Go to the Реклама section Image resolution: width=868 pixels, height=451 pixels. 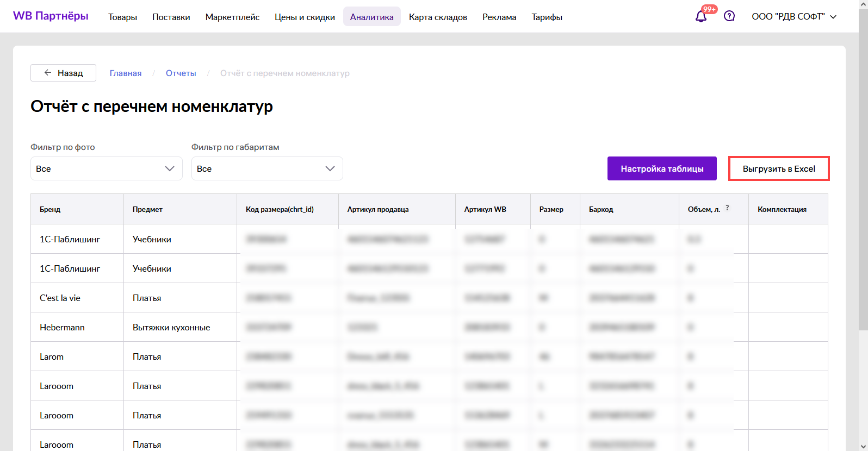pos(499,17)
